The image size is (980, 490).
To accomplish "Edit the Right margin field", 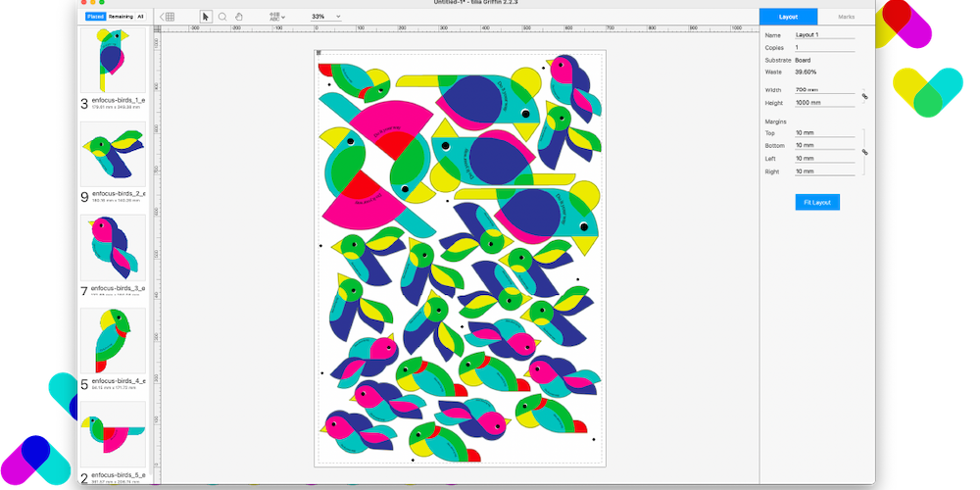I will (x=824, y=171).
